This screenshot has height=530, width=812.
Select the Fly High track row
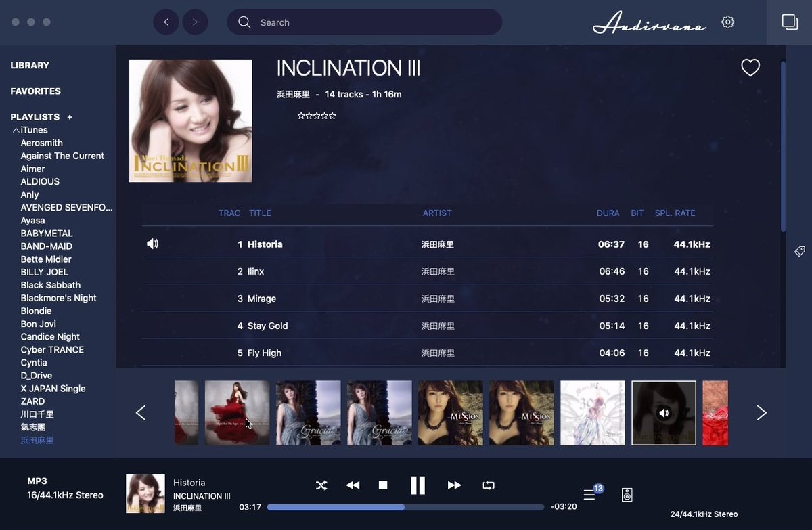coord(428,353)
